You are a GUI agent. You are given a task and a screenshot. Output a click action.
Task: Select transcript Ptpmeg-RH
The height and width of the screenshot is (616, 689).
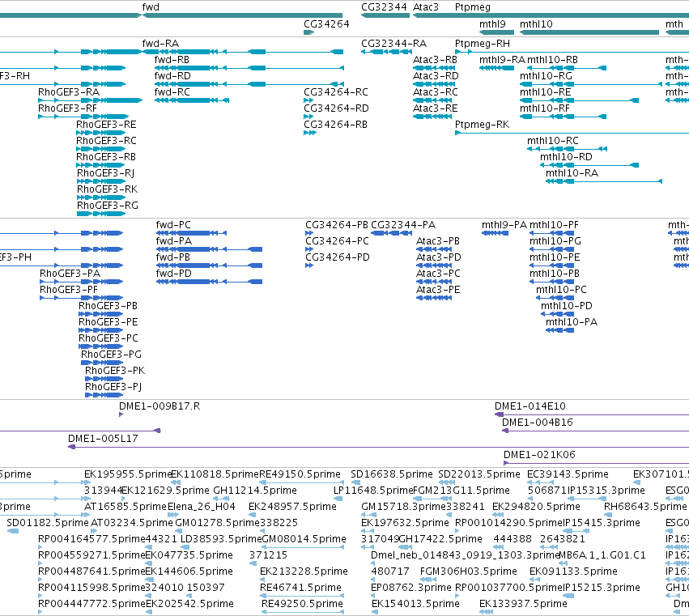click(483, 44)
